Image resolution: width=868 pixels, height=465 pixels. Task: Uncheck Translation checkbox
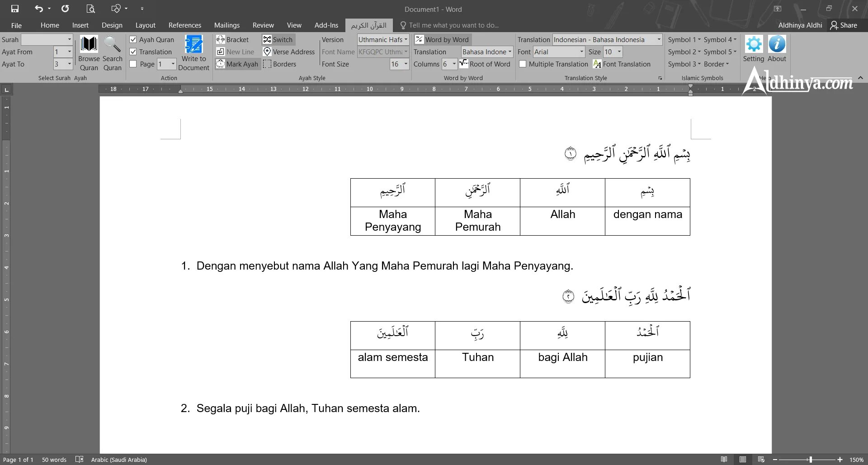(133, 52)
